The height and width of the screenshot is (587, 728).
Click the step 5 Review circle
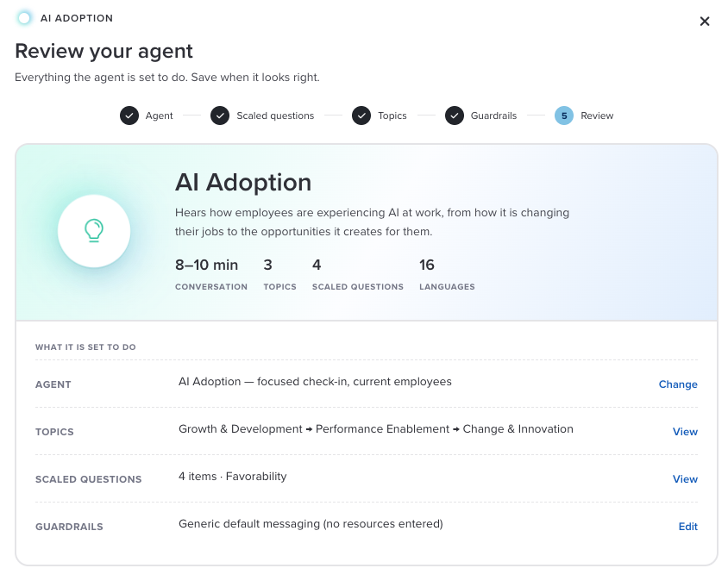pos(564,116)
